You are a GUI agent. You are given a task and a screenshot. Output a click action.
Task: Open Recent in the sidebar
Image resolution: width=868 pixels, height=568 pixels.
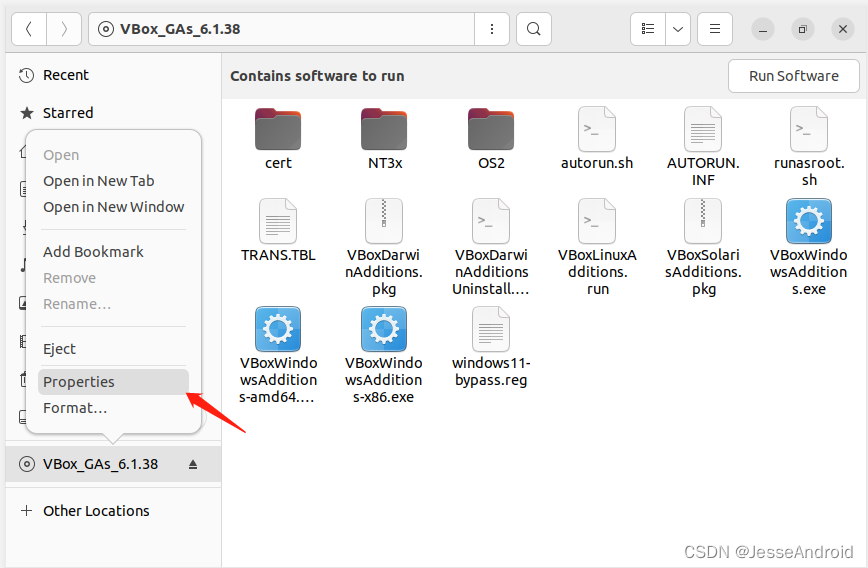point(113,75)
